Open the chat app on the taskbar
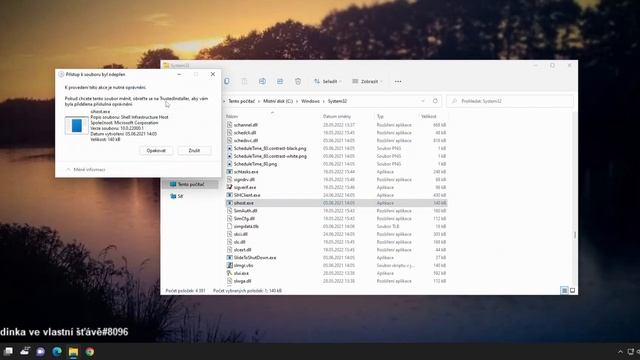This screenshot has height=360, width=640. [x=40, y=351]
